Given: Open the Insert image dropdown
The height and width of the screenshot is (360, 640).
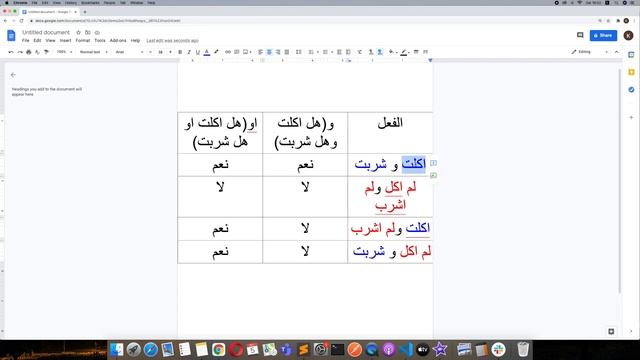Looking at the screenshot, I should [x=247, y=52].
